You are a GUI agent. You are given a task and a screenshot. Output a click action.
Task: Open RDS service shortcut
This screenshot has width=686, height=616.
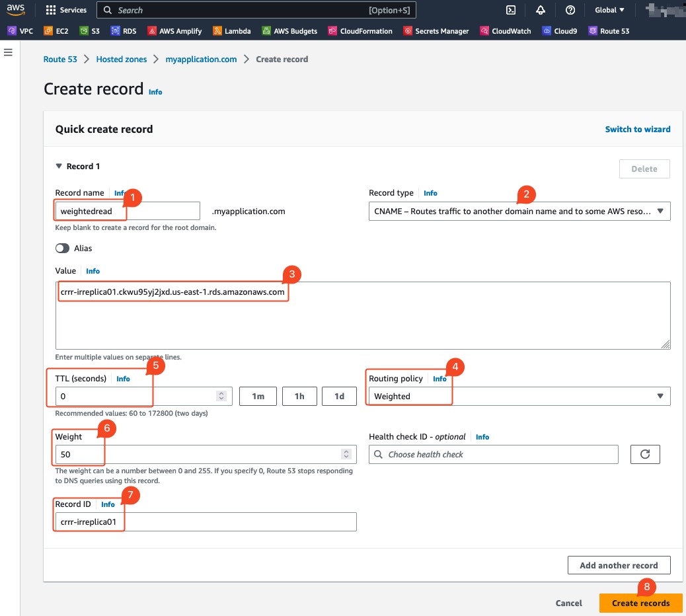124,31
